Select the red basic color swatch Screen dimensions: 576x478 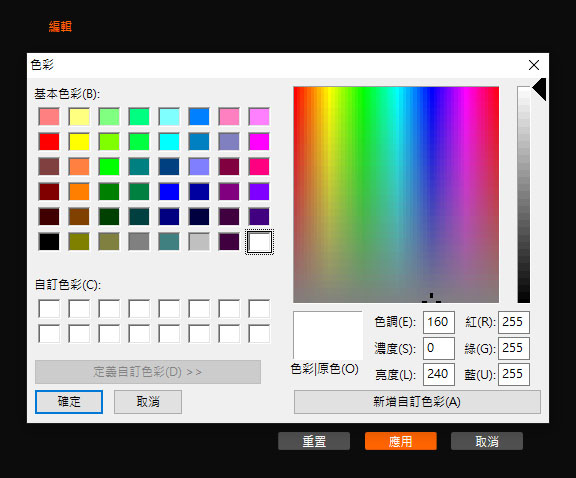49,141
